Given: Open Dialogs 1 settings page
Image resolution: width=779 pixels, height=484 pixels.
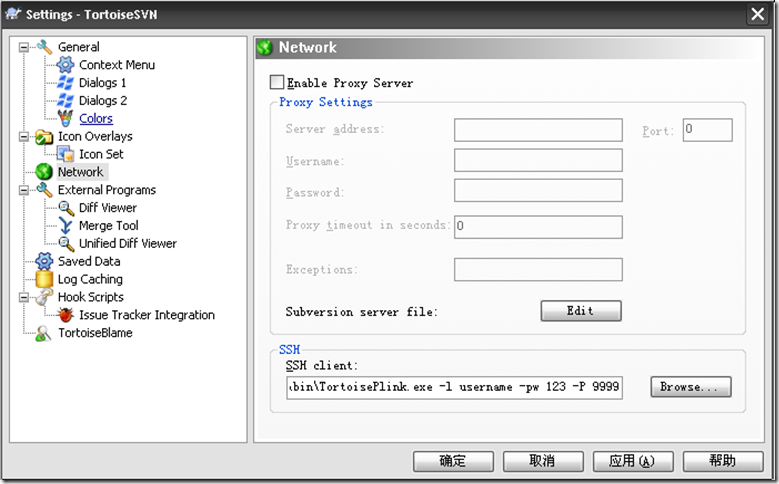Looking at the screenshot, I should 102,82.
